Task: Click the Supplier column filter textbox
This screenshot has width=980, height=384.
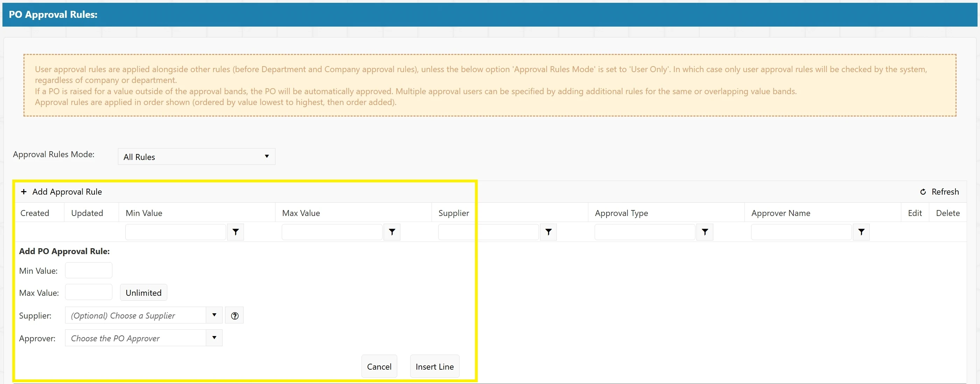Action: [x=489, y=232]
